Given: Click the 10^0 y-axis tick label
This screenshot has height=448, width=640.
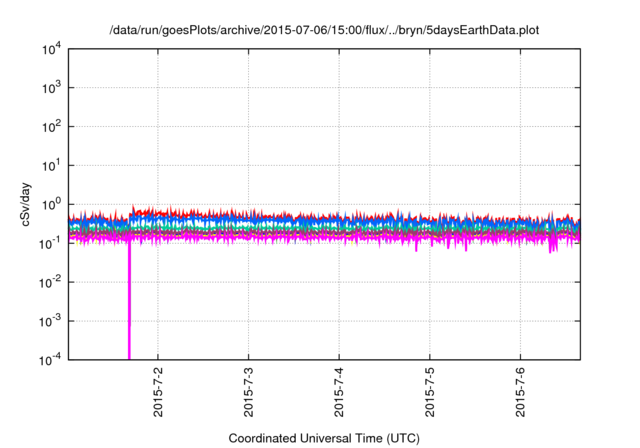Looking at the screenshot, I should tap(51, 204).
